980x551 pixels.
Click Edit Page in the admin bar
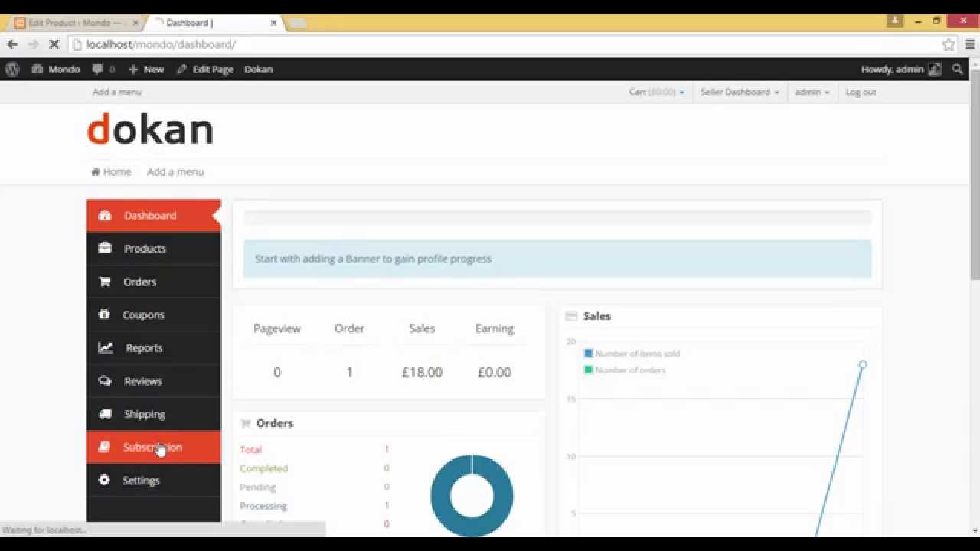point(204,69)
